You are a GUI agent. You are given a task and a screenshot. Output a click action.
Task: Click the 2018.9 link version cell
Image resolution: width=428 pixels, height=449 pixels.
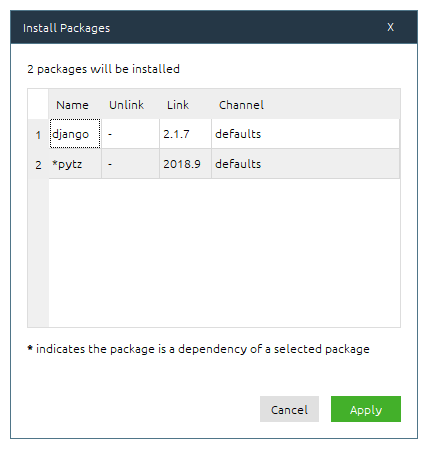(185, 164)
